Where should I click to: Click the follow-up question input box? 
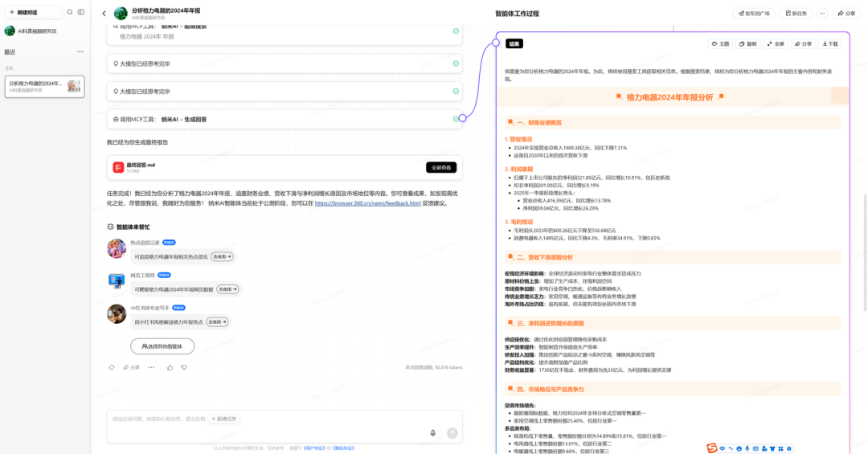[285, 427]
